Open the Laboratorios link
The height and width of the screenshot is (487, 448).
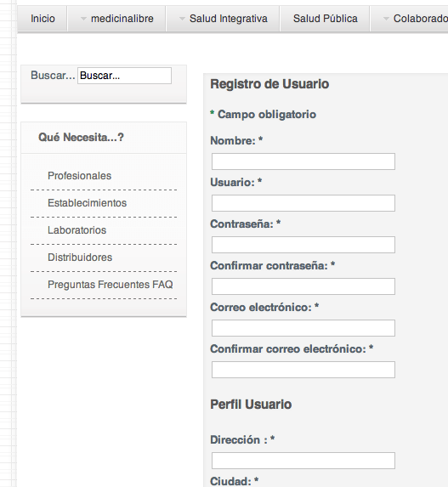click(x=77, y=230)
